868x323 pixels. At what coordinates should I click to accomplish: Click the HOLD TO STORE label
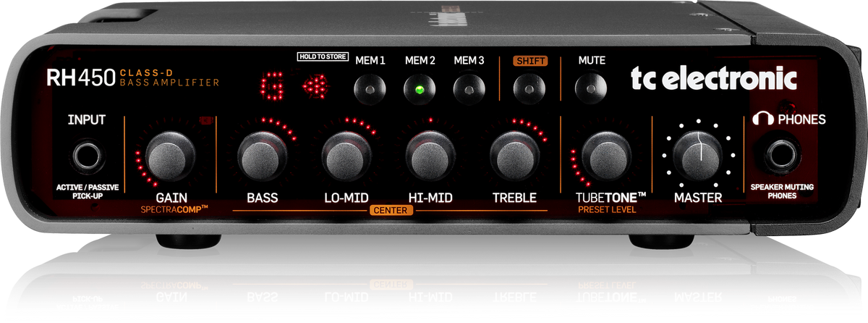[x=323, y=56]
